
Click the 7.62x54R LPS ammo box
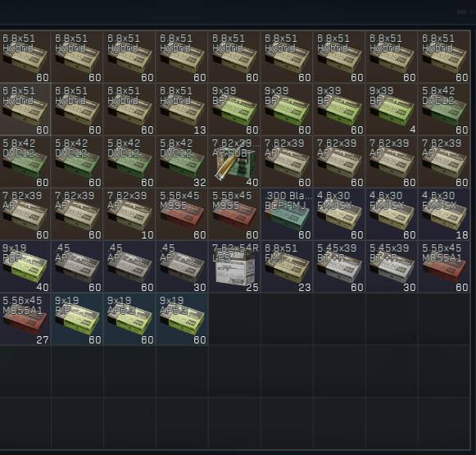234,267
